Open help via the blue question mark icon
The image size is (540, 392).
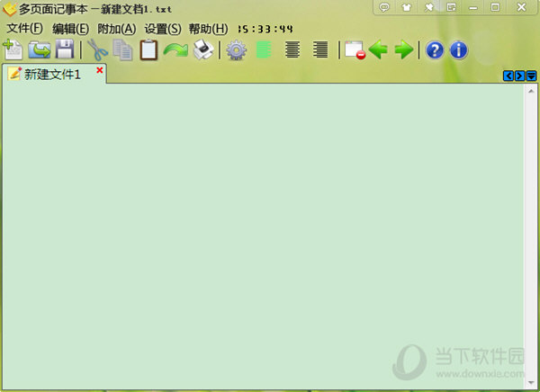point(435,50)
